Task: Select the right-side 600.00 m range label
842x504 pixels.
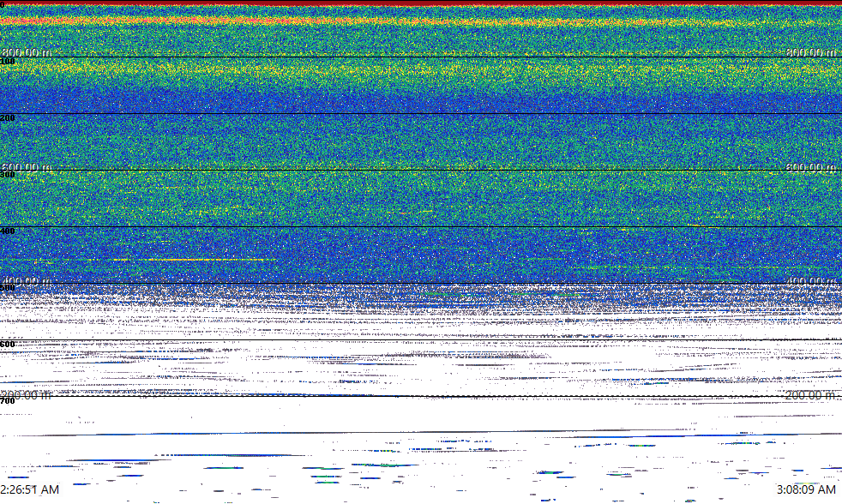Action: pyautogui.click(x=811, y=167)
